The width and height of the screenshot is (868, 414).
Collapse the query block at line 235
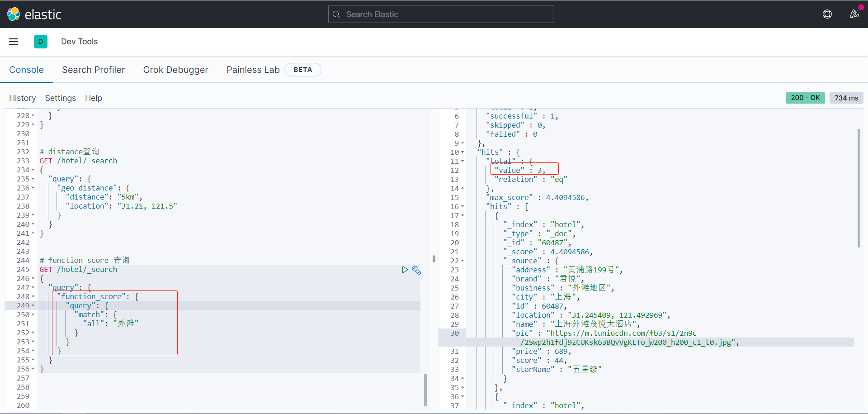(x=33, y=179)
